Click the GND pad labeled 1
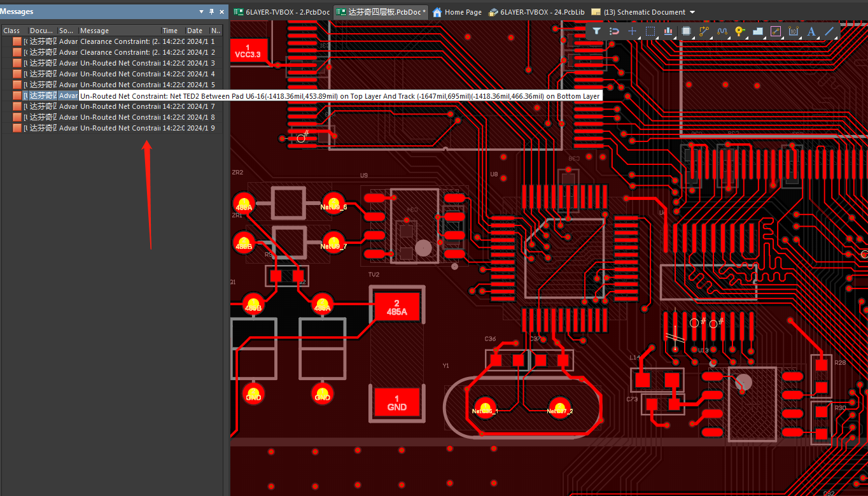The height and width of the screenshot is (496, 868). 396,402
